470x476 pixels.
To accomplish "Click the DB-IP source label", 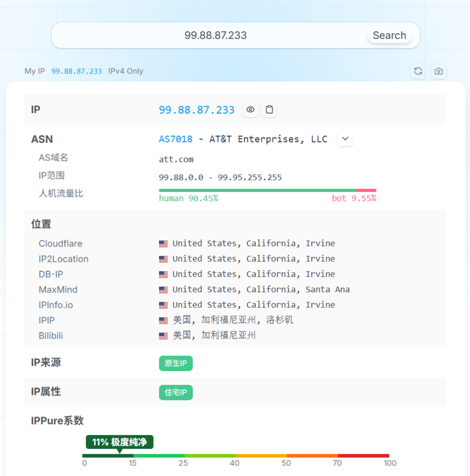I will [x=50, y=274].
